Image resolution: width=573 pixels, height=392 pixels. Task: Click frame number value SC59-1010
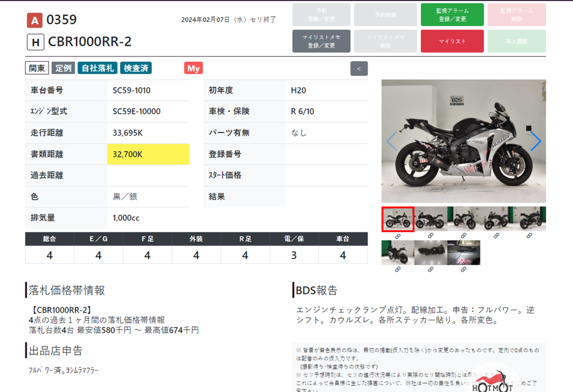[132, 90]
